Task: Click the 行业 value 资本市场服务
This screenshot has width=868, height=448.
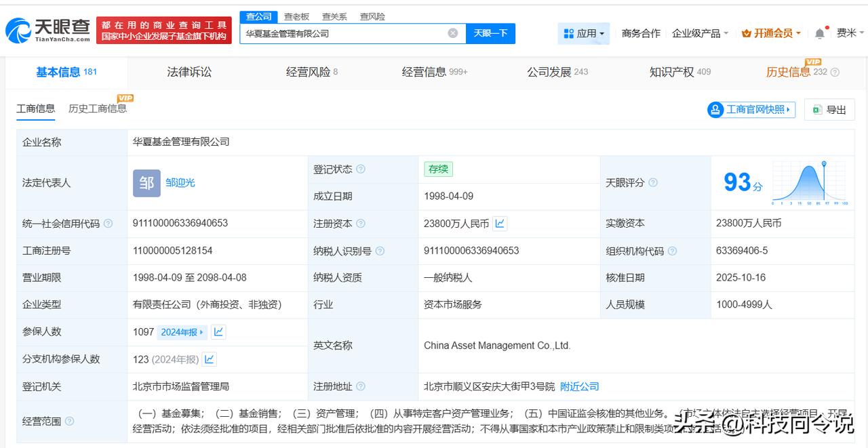Action: 453,305
